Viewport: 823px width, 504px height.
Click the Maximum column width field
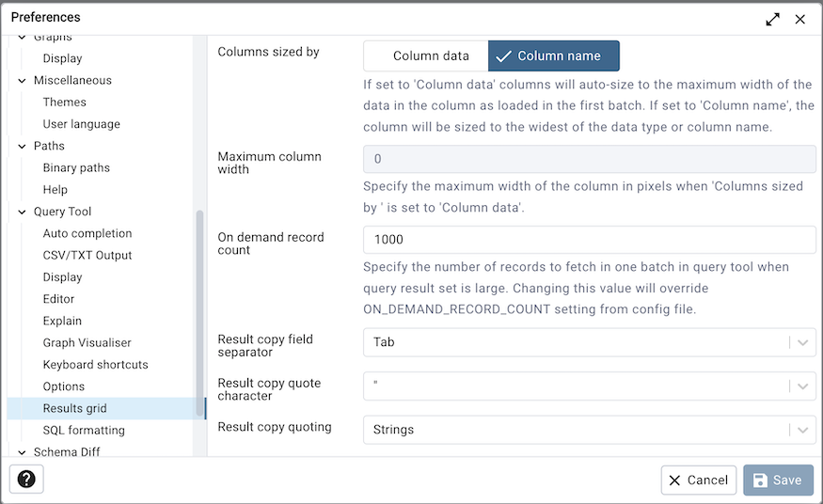[x=589, y=159]
